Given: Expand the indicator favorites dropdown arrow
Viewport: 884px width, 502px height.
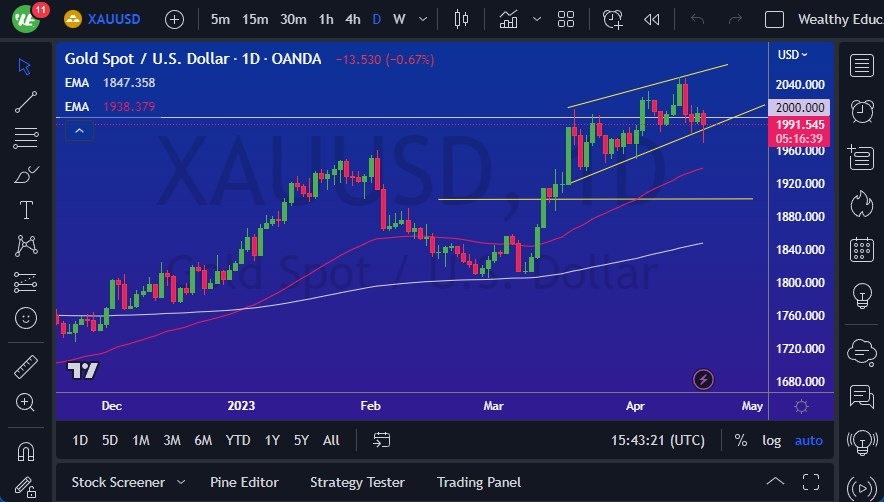Looking at the screenshot, I should point(537,19).
